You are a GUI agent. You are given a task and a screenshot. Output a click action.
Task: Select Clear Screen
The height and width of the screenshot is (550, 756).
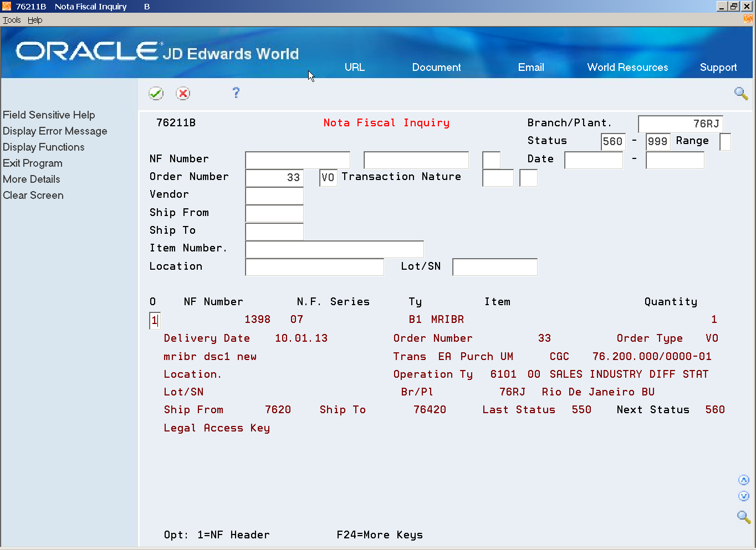[33, 195]
